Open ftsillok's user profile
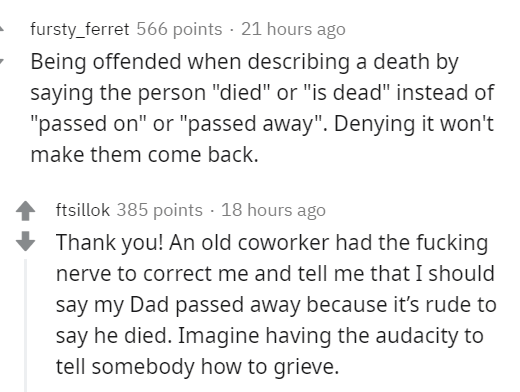Image resolution: width=520 pixels, height=392 pixels. (83, 210)
